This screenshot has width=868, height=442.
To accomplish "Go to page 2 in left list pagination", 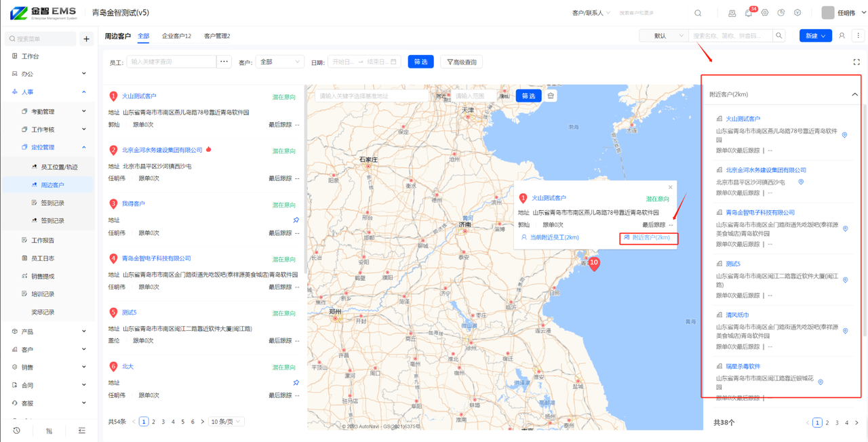I will click(x=154, y=422).
